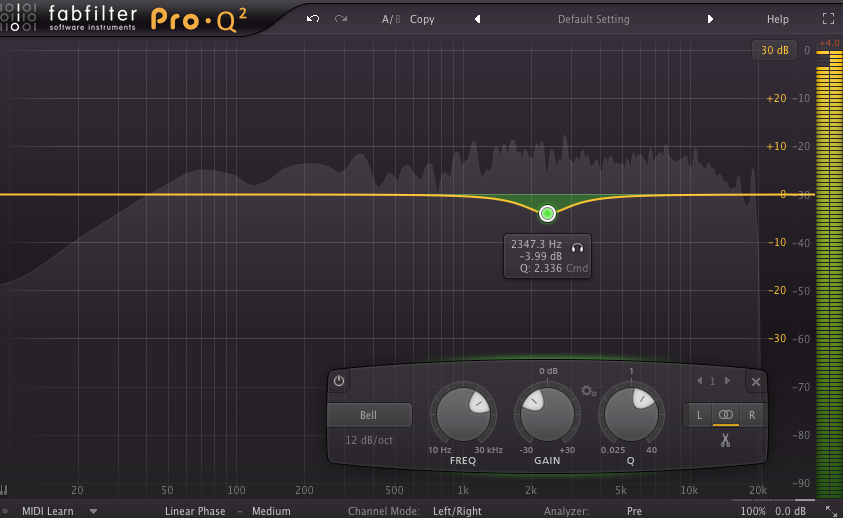
Task: Open the 30 dB display range menu
Action: 775,50
